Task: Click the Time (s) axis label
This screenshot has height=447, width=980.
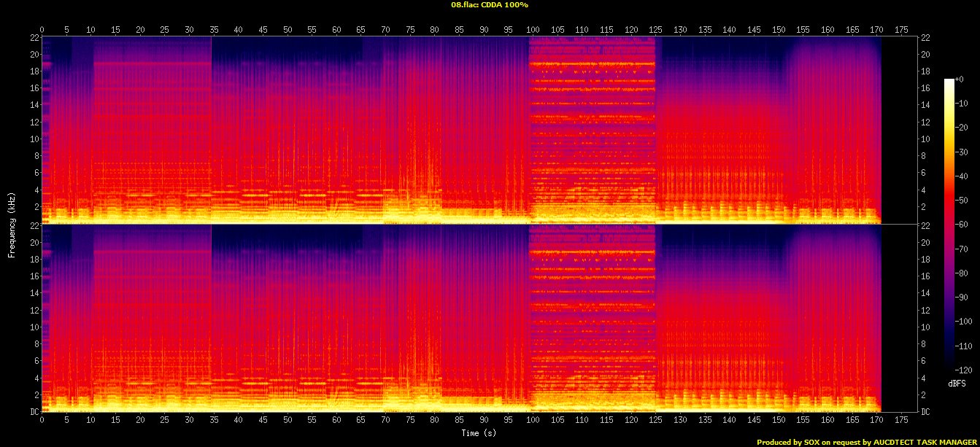Action: (x=479, y=433)
